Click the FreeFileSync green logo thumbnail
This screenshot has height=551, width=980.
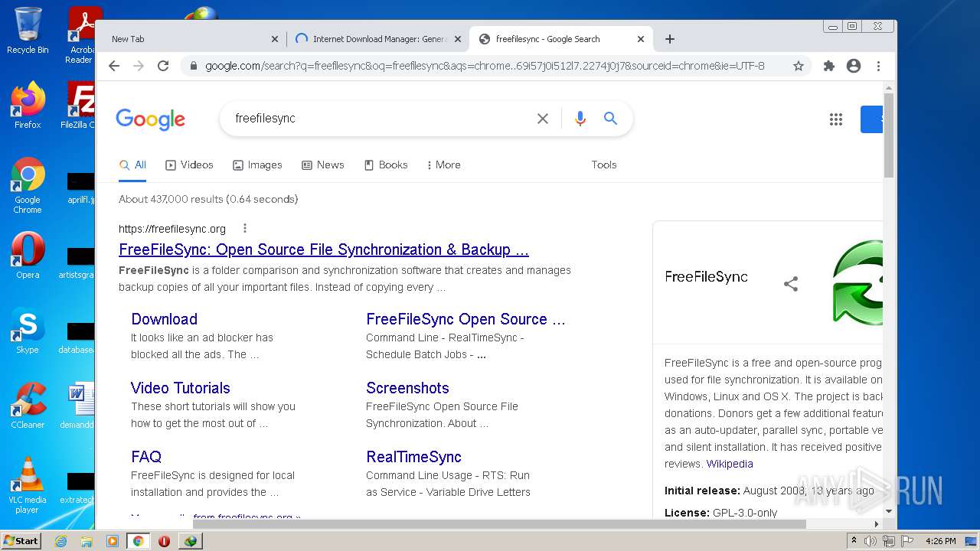857,282
